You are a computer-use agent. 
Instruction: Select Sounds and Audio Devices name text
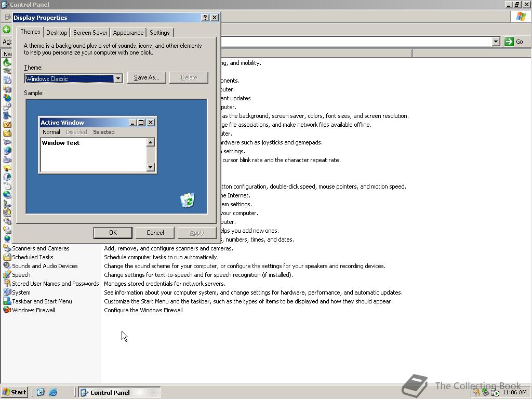(x=45, y=266)
